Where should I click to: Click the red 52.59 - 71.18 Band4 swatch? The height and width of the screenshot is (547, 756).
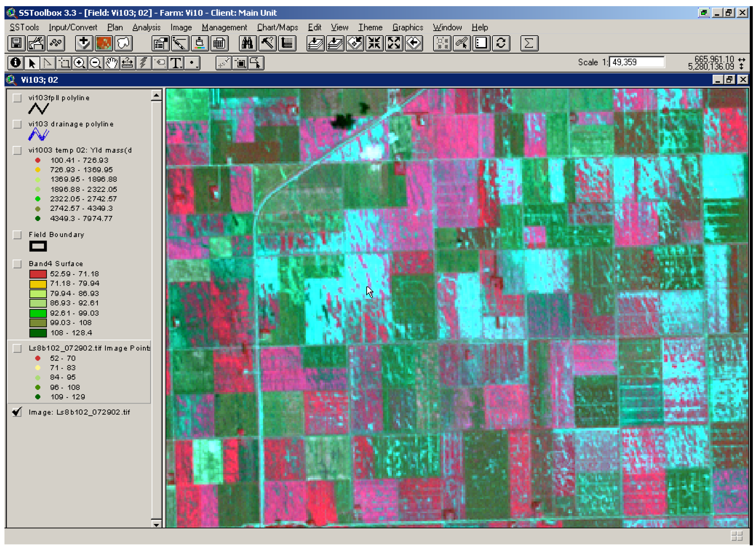click(38, 274)
